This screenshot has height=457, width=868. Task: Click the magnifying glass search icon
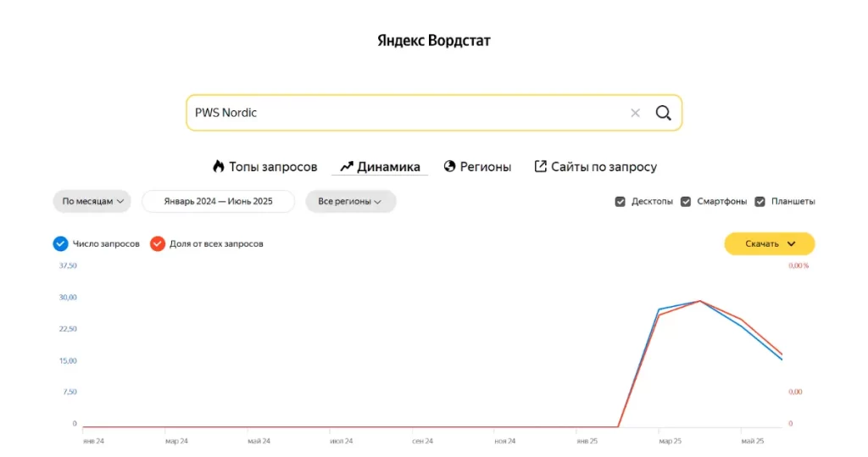coord(663,113)
